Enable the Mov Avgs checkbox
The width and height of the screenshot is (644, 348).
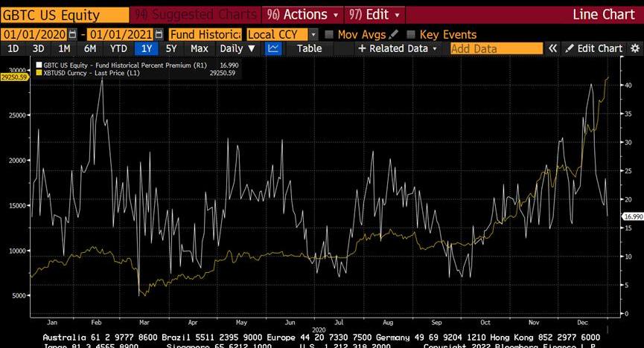[329, 35]
